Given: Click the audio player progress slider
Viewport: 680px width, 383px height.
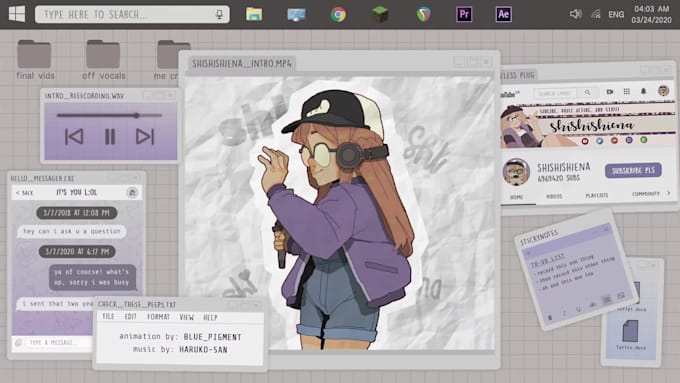Looking at the screenshot, I should (x=109, y=115).
